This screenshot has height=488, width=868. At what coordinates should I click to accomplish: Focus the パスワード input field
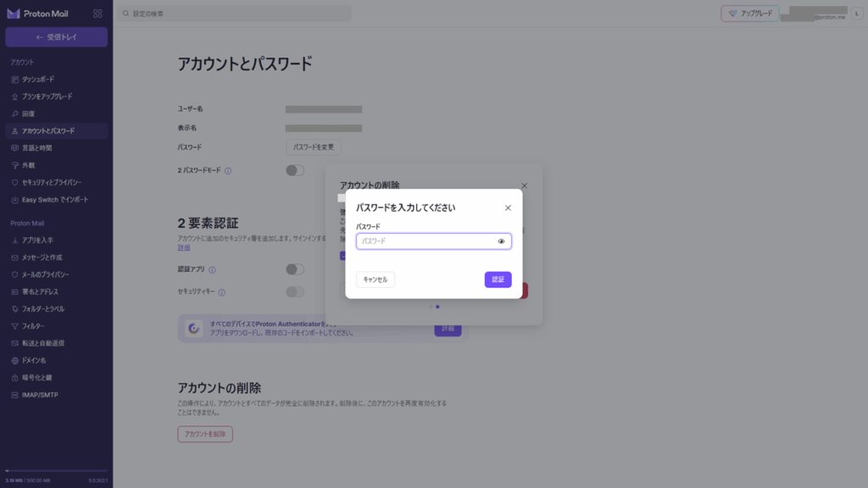click(426, 241)
